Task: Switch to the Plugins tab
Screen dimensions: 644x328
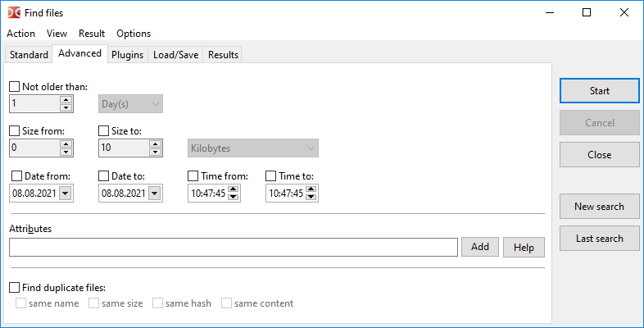Action: click(x=127, y=55)
